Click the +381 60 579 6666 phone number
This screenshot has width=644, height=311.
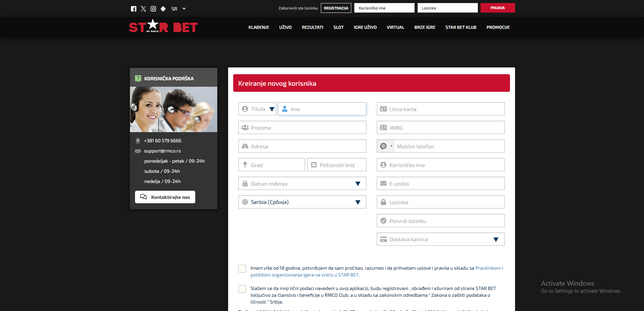pos(162,141)
